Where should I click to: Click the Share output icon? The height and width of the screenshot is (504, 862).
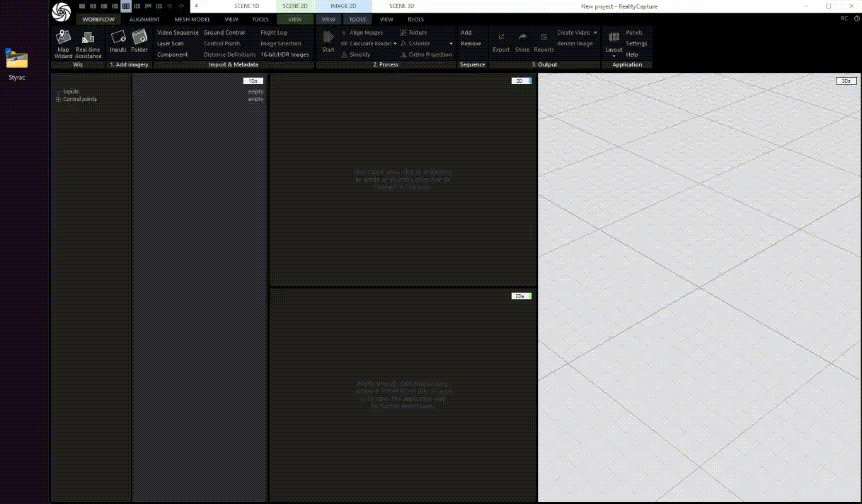tap(522, 42)
